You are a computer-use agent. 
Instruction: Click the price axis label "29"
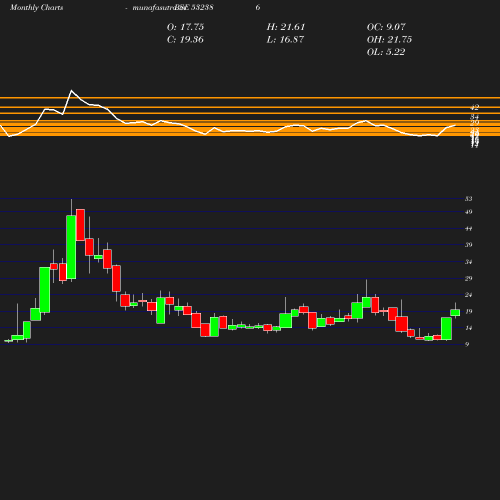pyautogui.click(x=469, y=278)
